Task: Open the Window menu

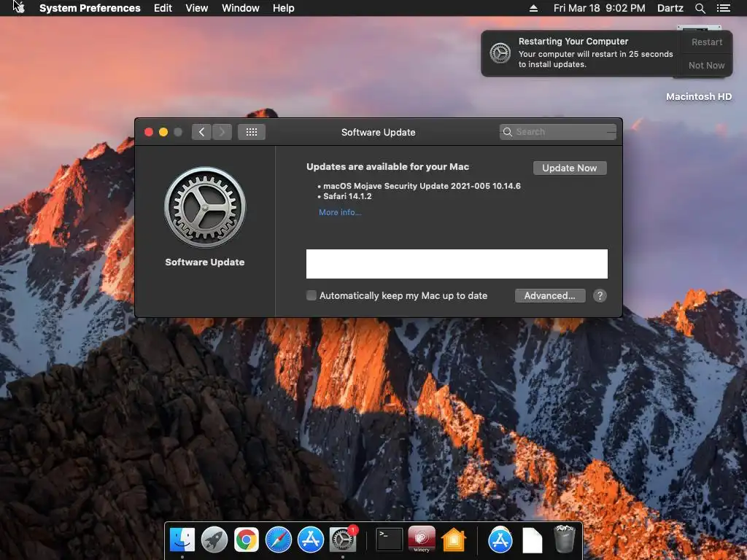Action: pyautogui.click(x=240, y=8)
